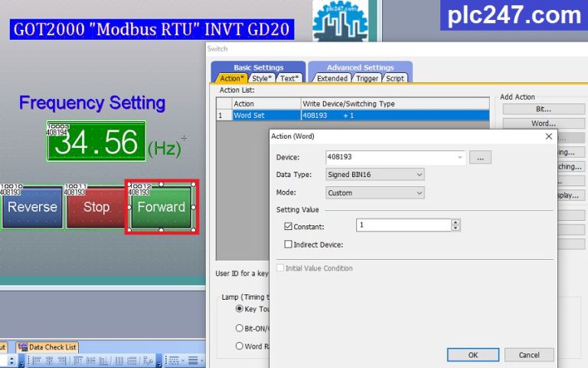Click the align horizontal center toolbar icon
Screen dimensions: 588x368
tap(49, 360)
